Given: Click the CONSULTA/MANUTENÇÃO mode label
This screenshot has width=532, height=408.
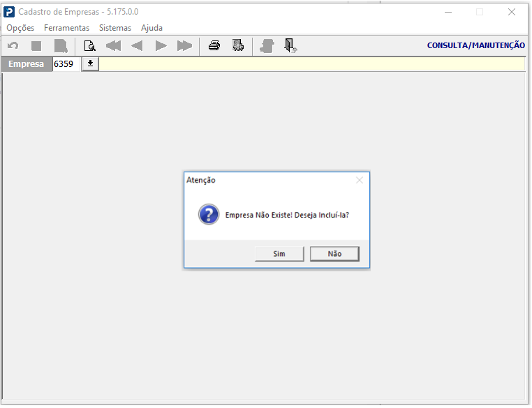Looking at the screenshot, I should pos(475,45).
